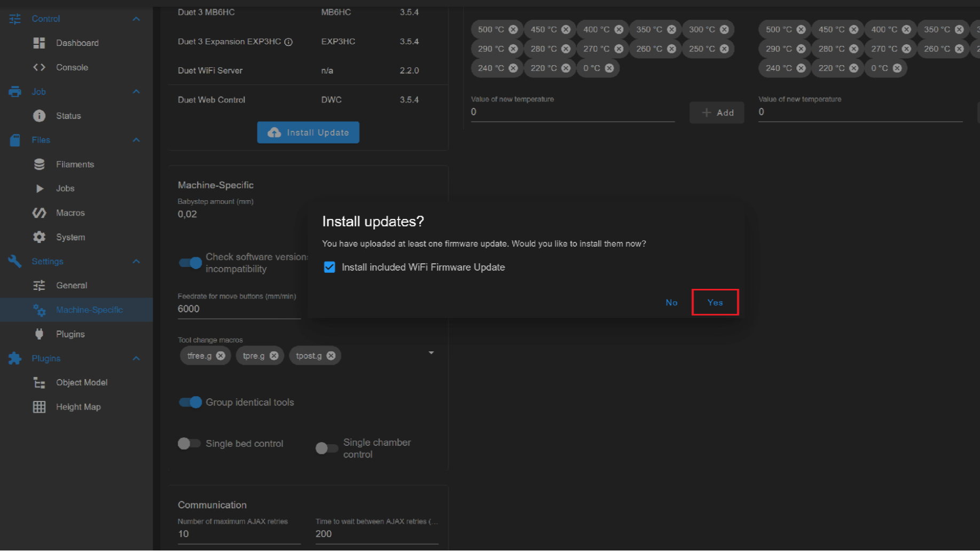Remove 500 °C chip in second list
This screenshot has height=551, width=980.
point(801,29)
